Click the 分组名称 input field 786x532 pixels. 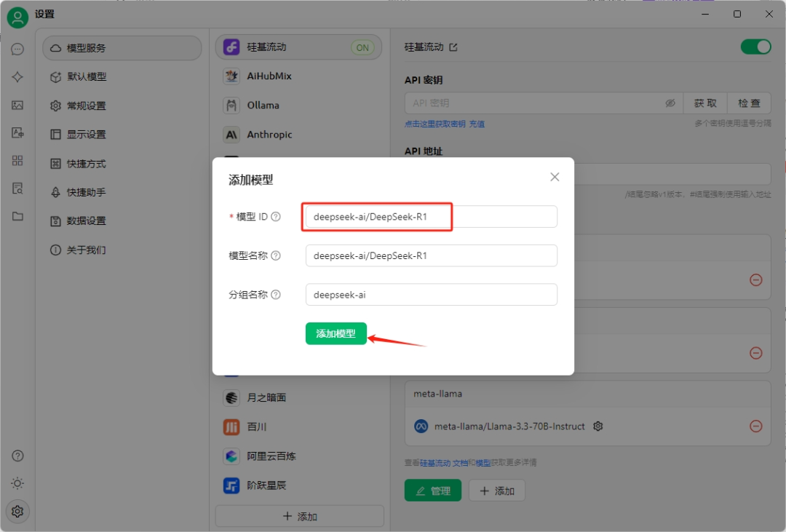(x=431, y=295)
